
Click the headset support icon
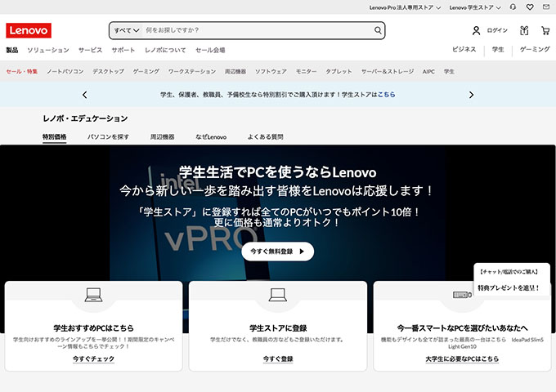click(x=513, y=7)
